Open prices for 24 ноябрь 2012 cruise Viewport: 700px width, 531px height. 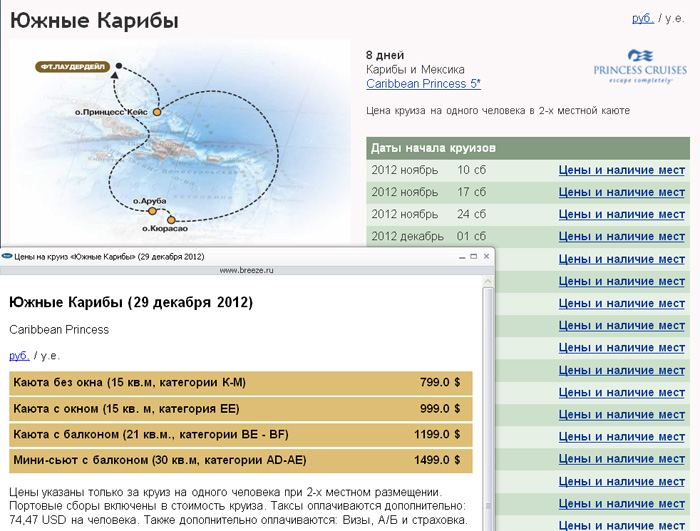(x=621, y=214)
